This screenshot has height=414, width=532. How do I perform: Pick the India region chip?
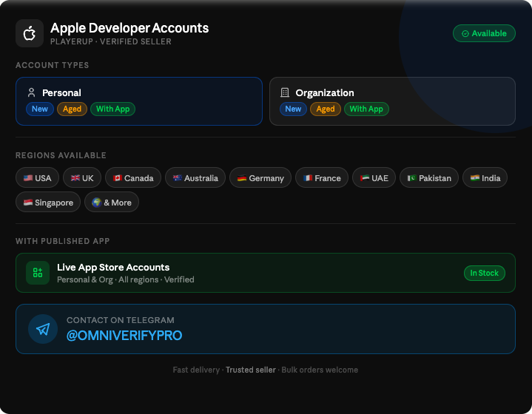(485, 177)
